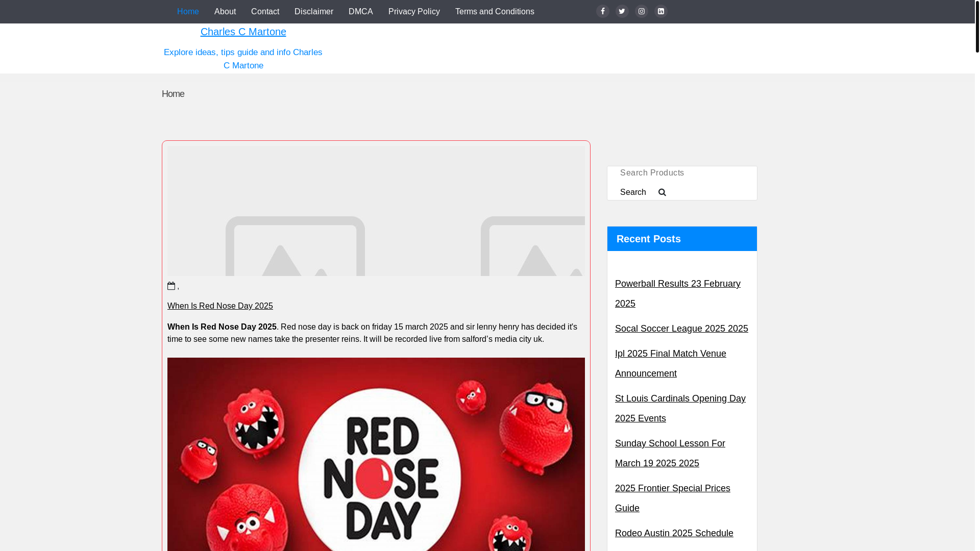Open Ipl 2025 Final Match Venue Announcement
Viewport: 980px width, 551px height.
click(x=671, y=363)
